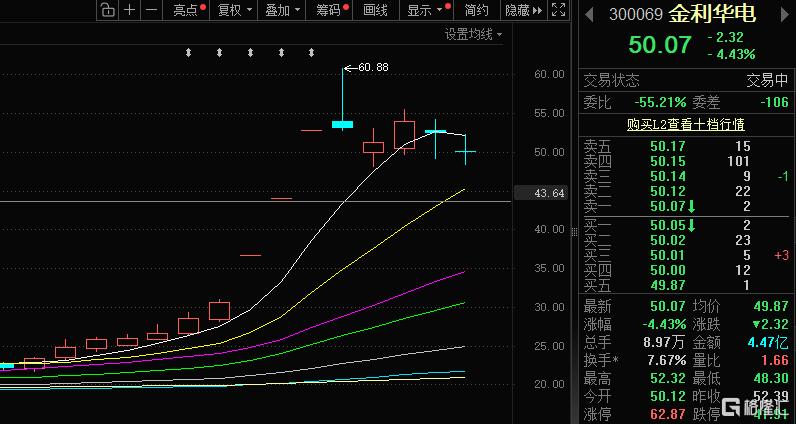Open 叠加 overlay dropdown
796x424 pixels.
point(282,10)
